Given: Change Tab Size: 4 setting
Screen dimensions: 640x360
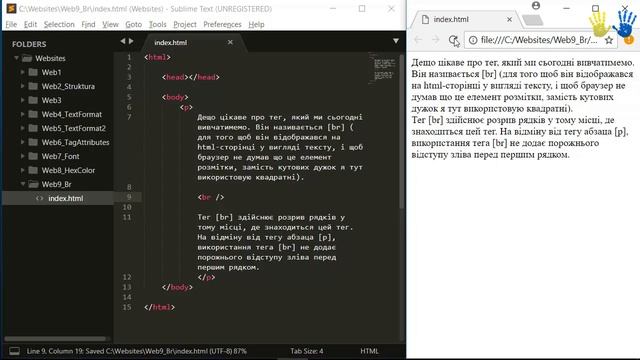Looking at the screenshot, I should click(307, 351).
